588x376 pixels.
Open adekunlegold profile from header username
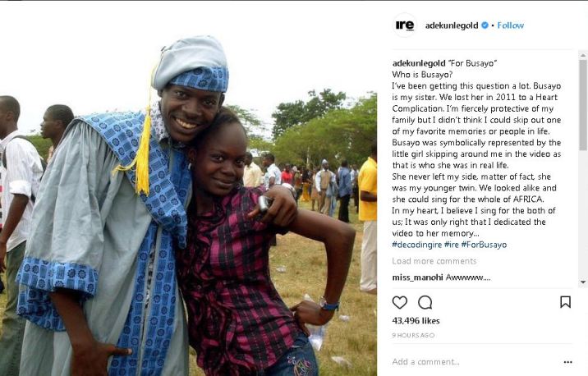[452, 25]
